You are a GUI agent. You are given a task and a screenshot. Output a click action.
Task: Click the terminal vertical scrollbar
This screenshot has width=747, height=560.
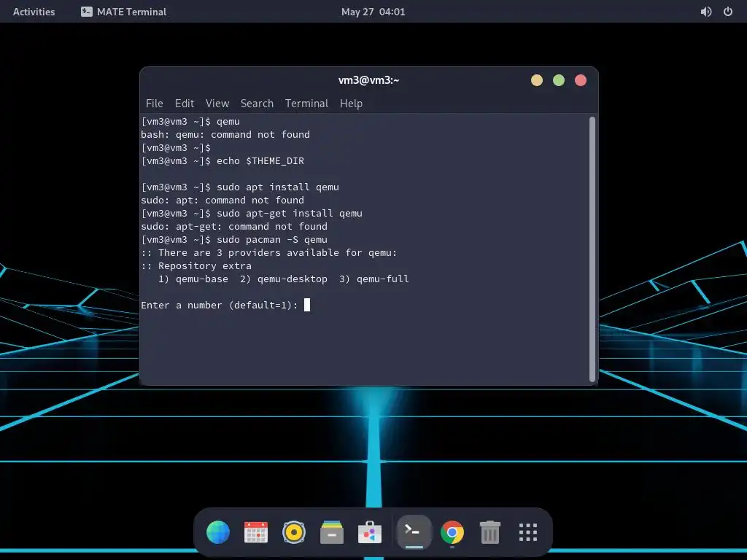click(x=592, y=249)
